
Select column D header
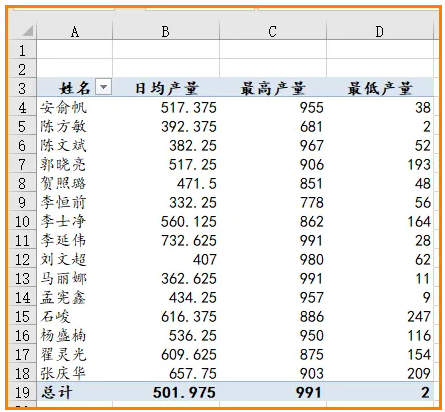380,31
